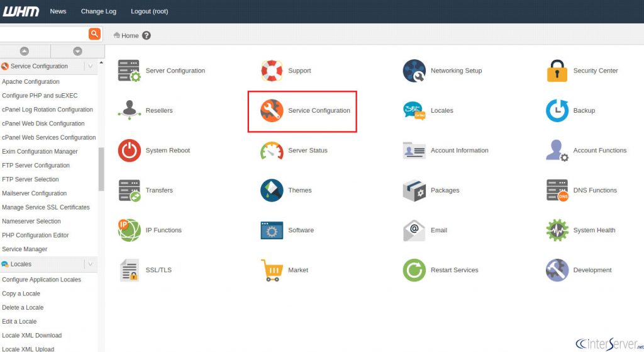Image resolution: width=644 pixels, height=352 pixels.
Task: Click the small scroll-up arrow above the sidebar scrollbar
Action: click(101, 62)
